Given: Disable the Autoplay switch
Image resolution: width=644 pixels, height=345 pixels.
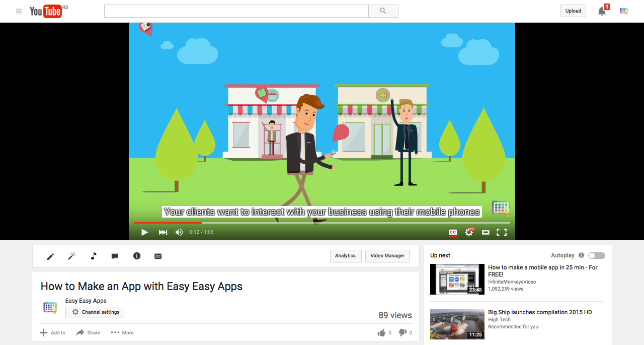Looking at the screenshot, I should pyautogui.click(x=596, y=255).
